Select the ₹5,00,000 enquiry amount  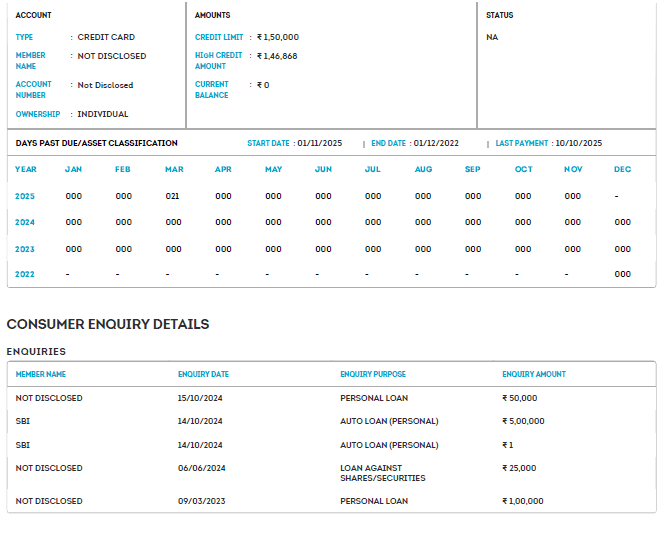click(523, 421)
